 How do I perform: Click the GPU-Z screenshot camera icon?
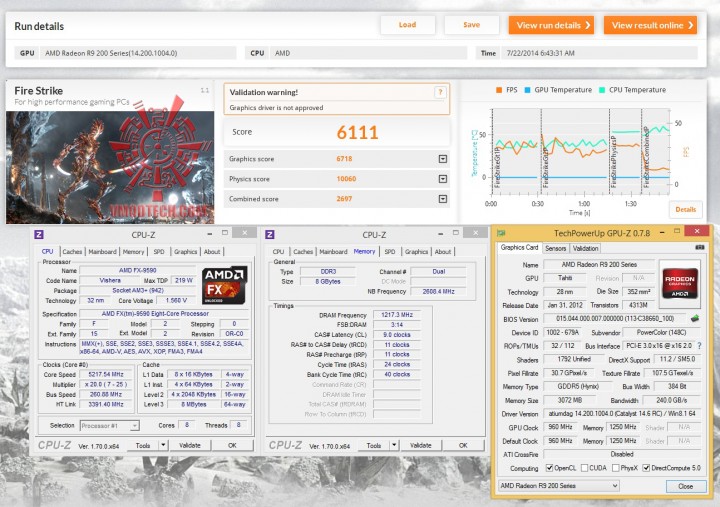tap(699, 248)
